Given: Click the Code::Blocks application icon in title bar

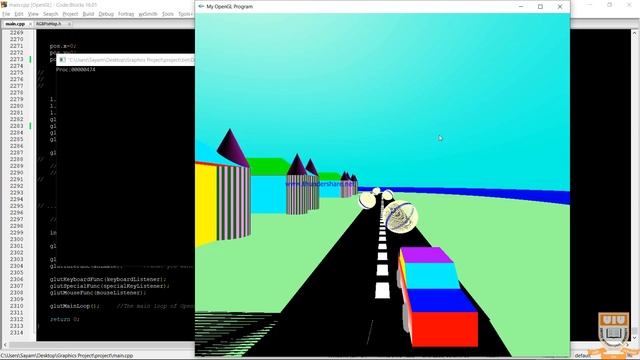Looking at the screenshot, I should point(4,5).
